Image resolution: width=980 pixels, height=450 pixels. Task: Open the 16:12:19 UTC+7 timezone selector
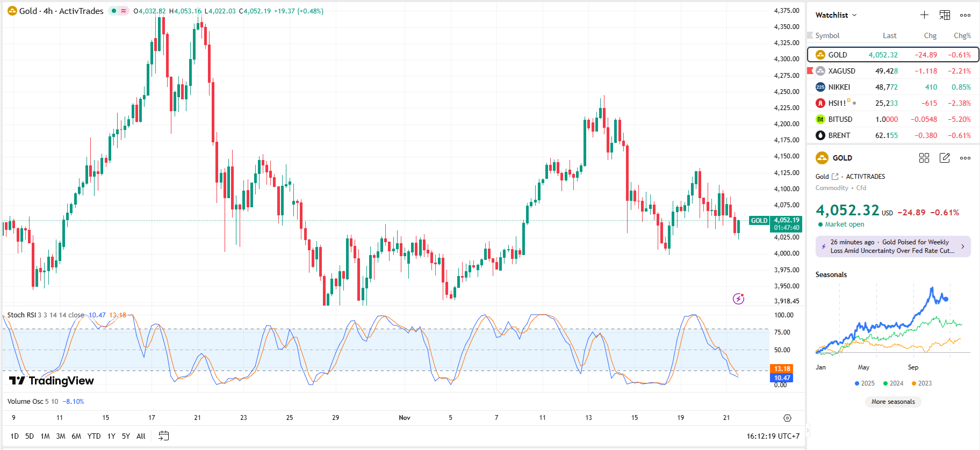click(x=773, y=436)
